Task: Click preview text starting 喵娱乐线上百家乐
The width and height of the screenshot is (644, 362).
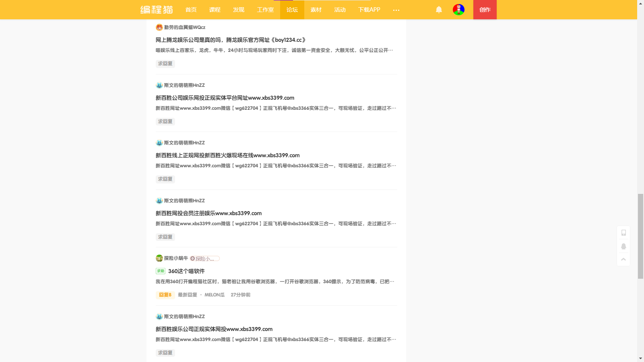Action: pyautogui.click(x=275, y=50)
